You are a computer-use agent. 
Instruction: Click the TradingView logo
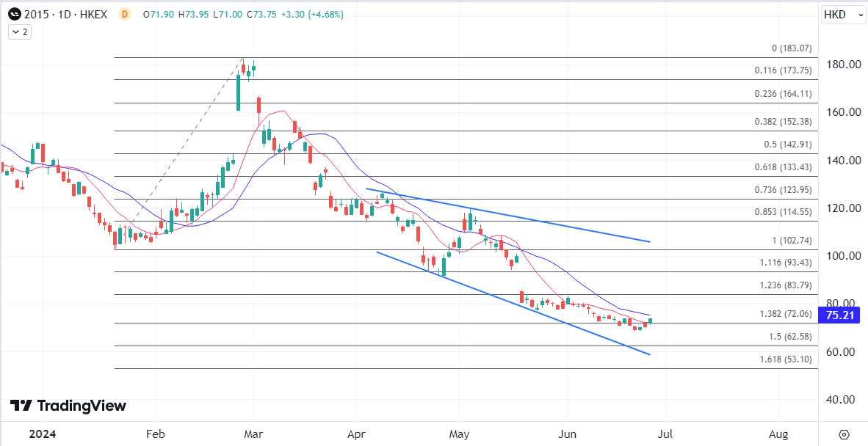[68, 406]
